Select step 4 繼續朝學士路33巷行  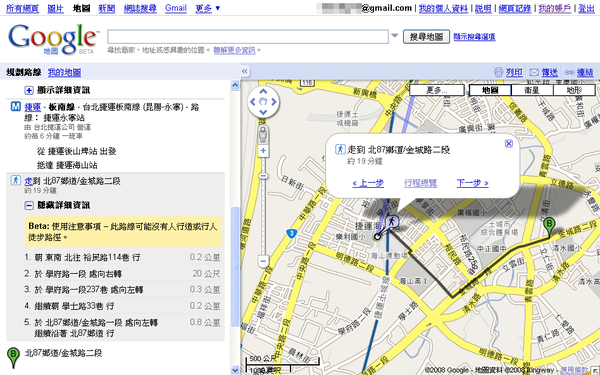click(122, 306)
